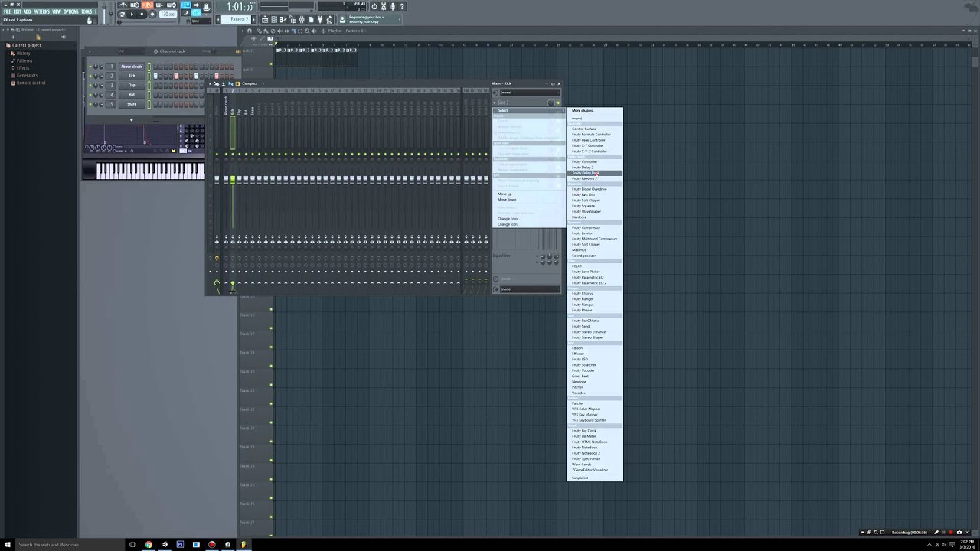
Task: Click the Channel rack speaker icon
Action: (156, 51)
